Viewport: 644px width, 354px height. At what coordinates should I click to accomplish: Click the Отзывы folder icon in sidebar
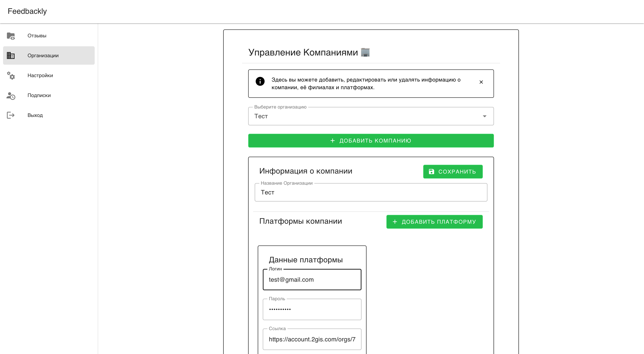11,36
